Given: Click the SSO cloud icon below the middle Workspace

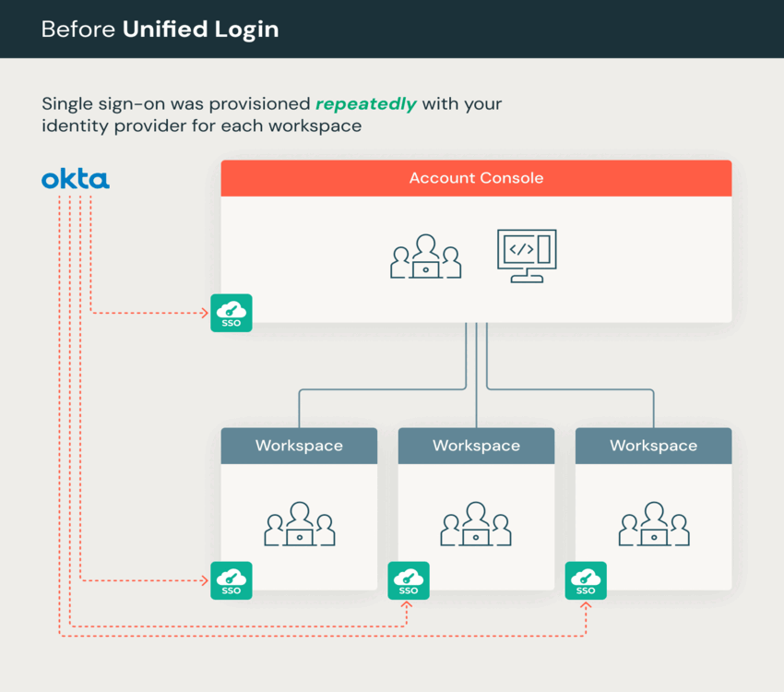Looking at the screenshot, I should (x=408, y=580).
